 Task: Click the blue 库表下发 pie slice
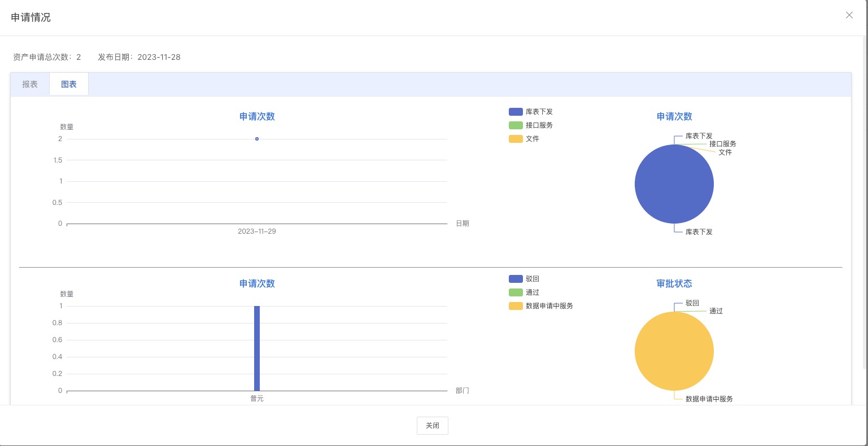tap(674, 184)
